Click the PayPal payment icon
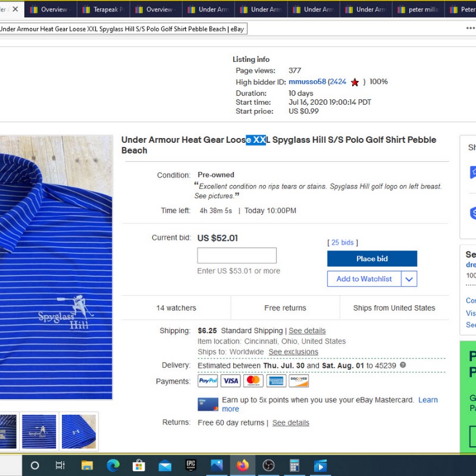476x476 pixels. coord(208,381)
